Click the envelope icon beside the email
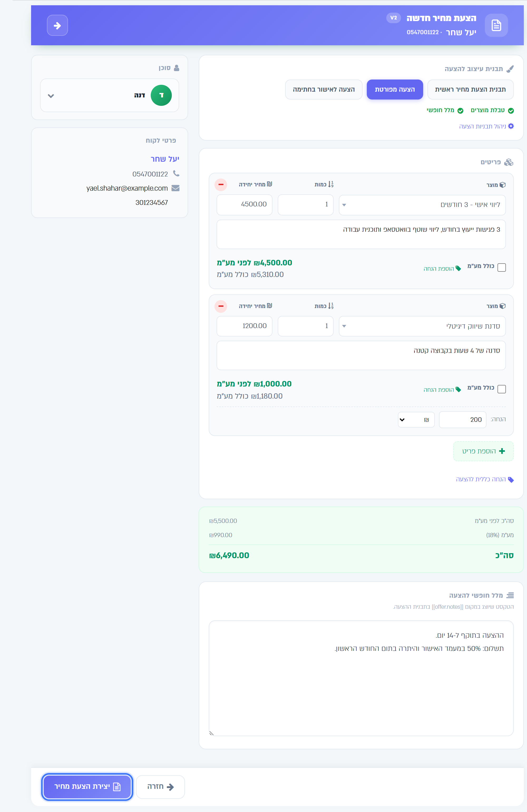Image resolution: width=527 pixels, height=812 pixels. [x=175, y=188]
